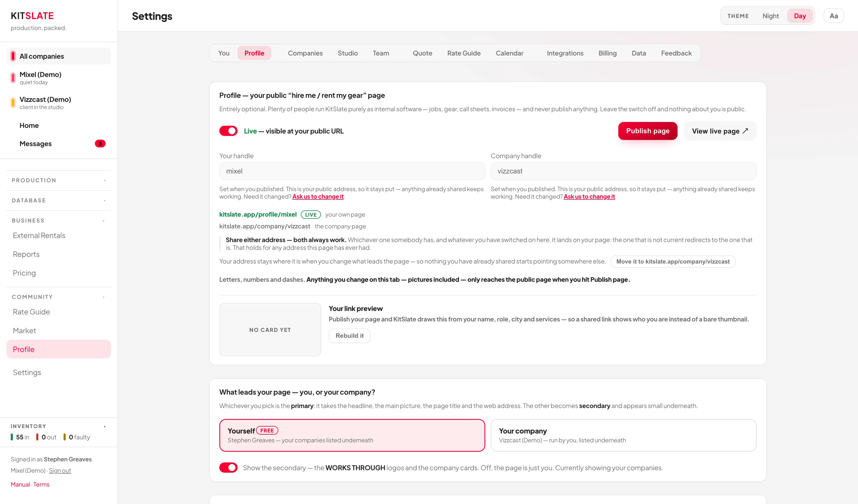
Task: Expand the Database section
Action: 58,201
